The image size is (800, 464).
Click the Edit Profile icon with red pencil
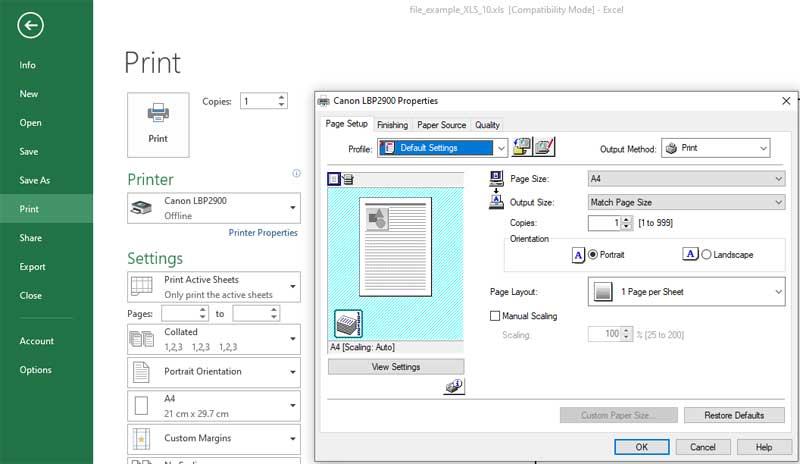(x=544, y=147)
